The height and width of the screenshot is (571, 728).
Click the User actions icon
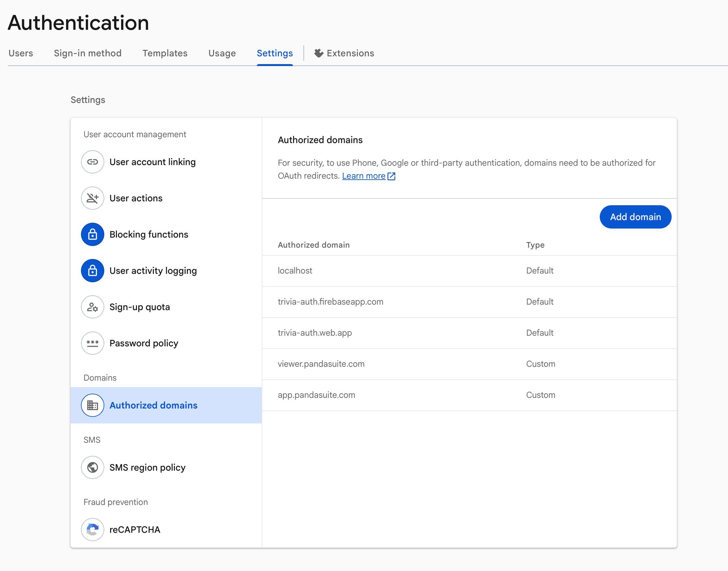pos(92,198)
